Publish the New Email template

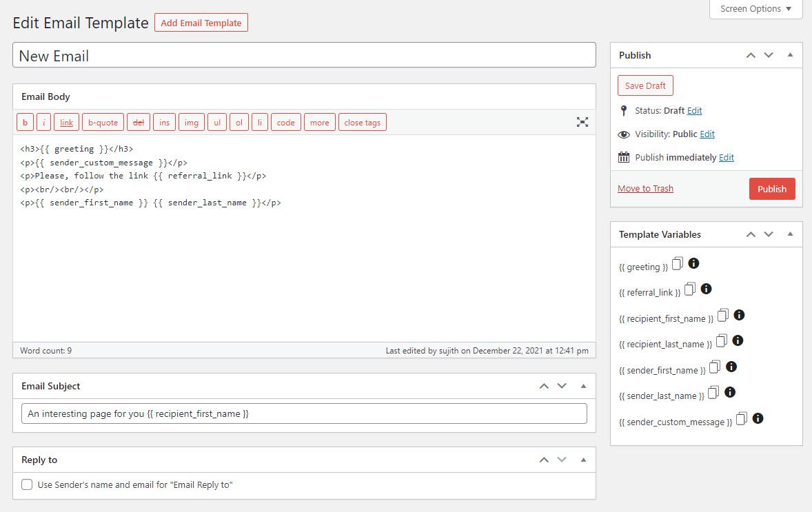click(x=772, y=188)
